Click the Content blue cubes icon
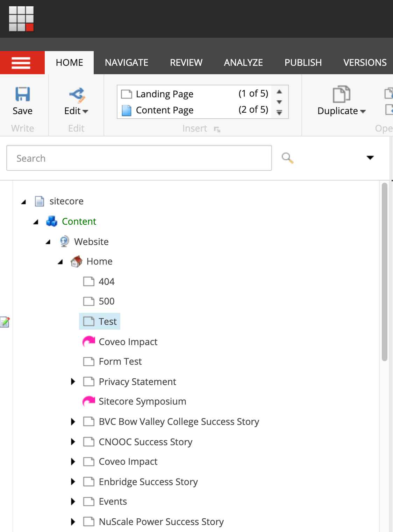This screenshot has height=532, width=393. (x=52, y=221)
